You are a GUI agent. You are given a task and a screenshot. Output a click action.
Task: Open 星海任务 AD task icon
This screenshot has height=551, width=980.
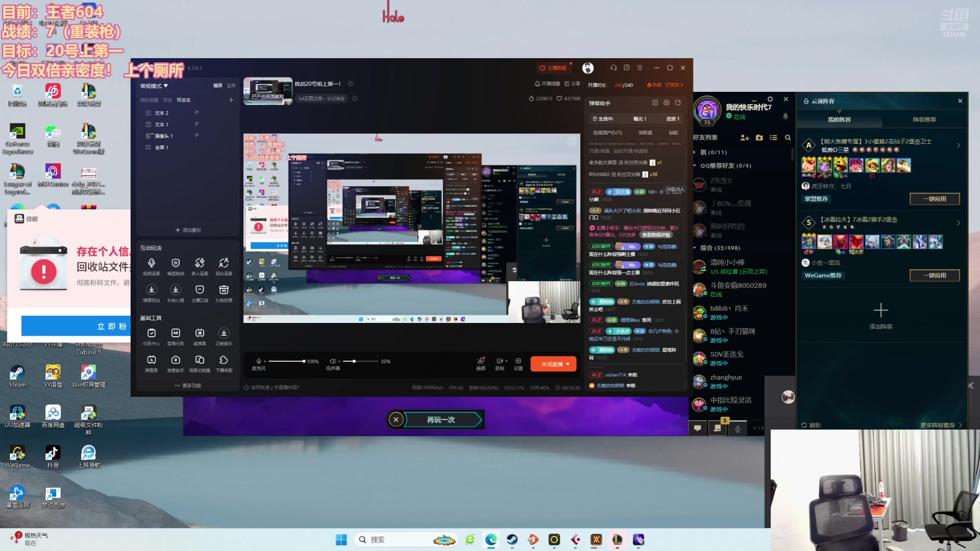(176, 337)
